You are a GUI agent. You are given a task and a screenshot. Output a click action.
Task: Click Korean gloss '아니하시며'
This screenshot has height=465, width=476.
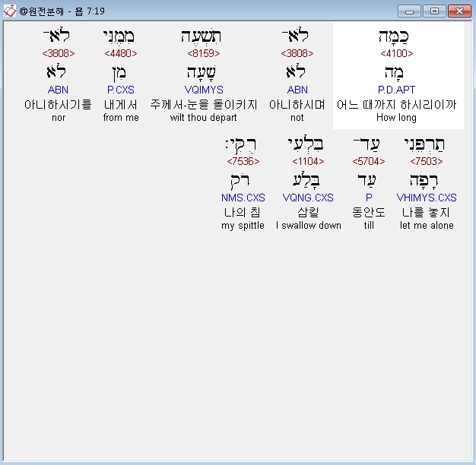click(297, 105)
